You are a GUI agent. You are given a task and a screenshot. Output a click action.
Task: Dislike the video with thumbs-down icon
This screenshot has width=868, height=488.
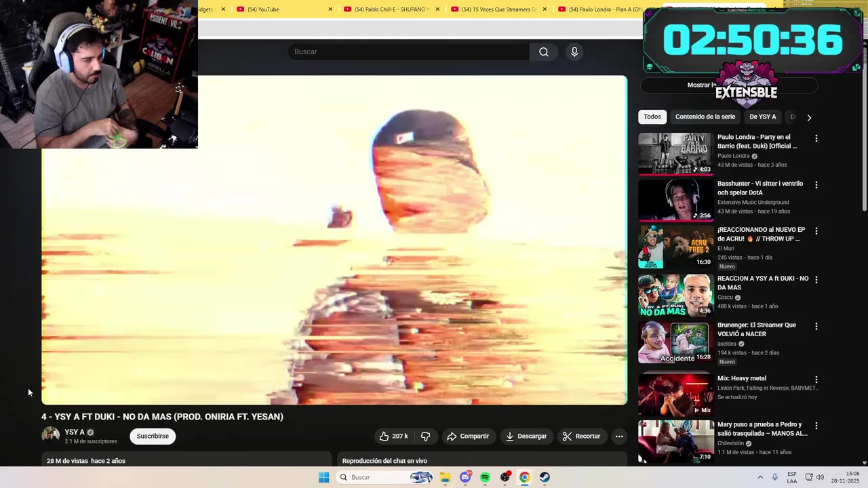pyautogui.click(x=426, y=436)
